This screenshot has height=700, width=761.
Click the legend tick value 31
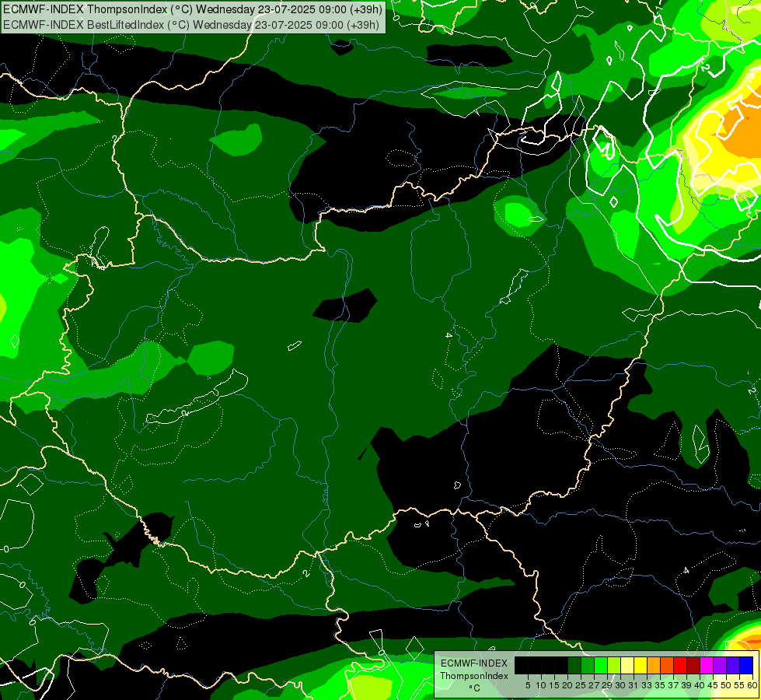634,685
